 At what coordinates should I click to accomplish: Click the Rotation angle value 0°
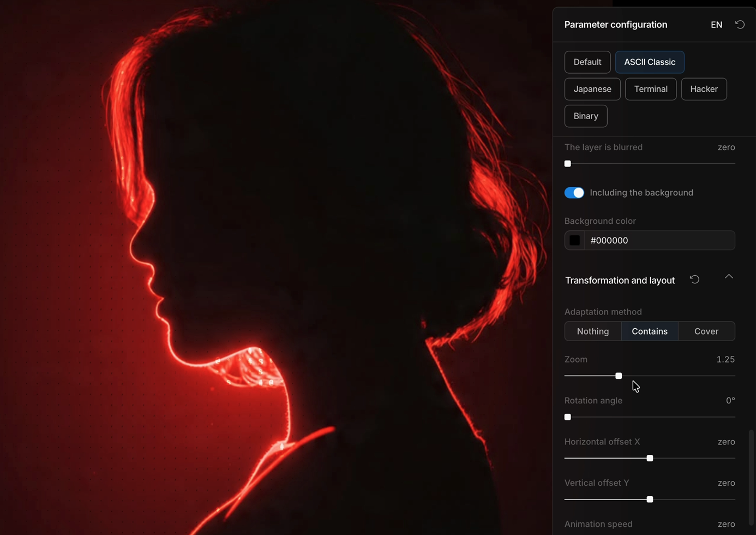click(x=730, y=401)
